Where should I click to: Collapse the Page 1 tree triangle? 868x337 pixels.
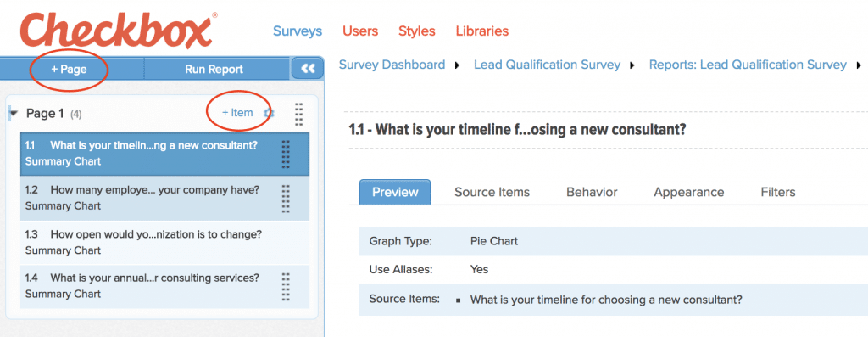[x=14, y=114]
